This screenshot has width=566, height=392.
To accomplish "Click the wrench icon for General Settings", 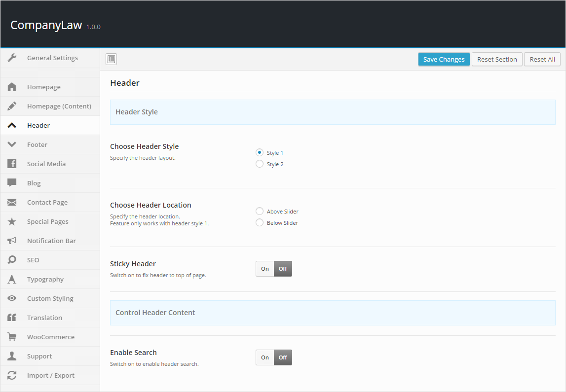I will coord(12,58).
